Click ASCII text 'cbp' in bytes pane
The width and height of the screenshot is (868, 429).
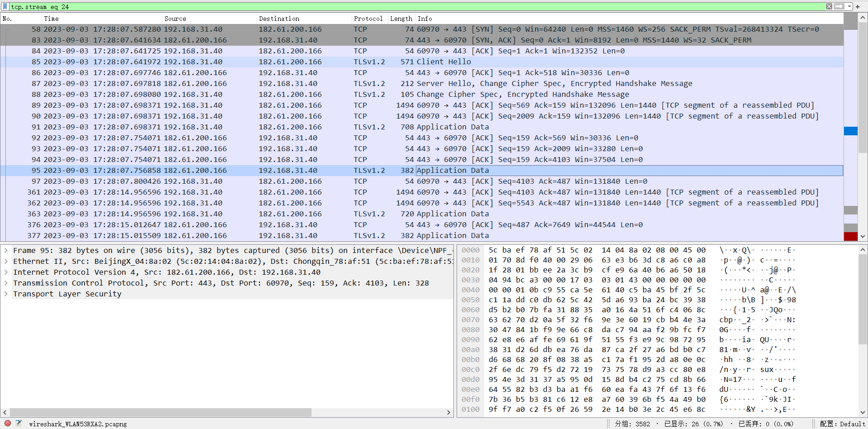[726, 320]
